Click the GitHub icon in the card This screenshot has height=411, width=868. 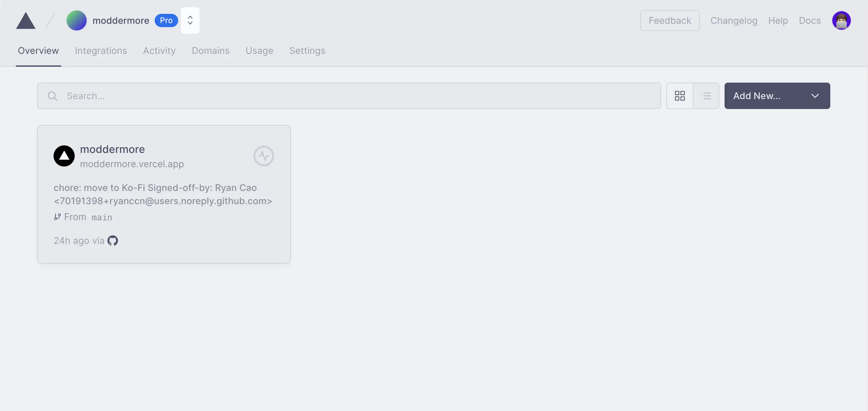pyautogui.click(x=112, y=241)
